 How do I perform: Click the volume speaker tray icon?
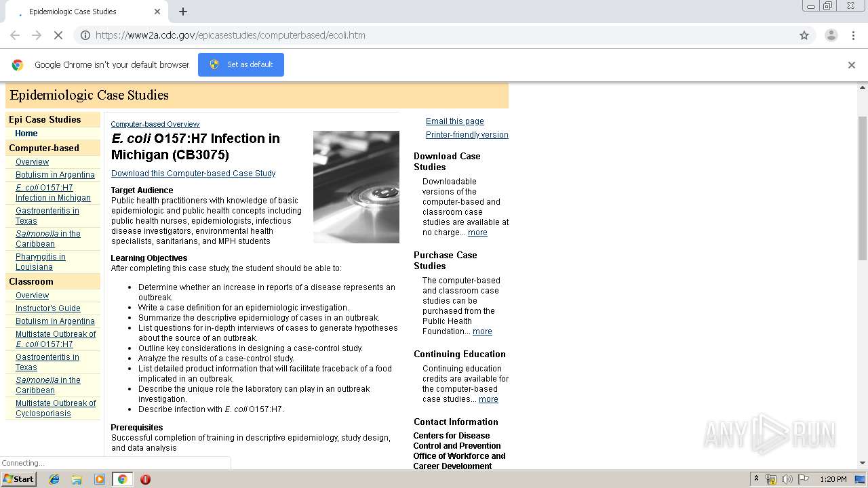tap(787, 479)
